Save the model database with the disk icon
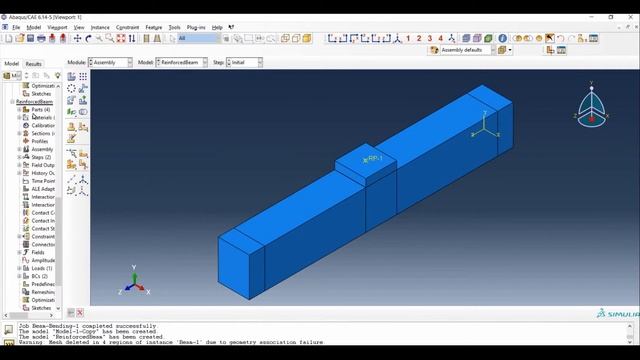Screen dimensions: 640x360 30,38
